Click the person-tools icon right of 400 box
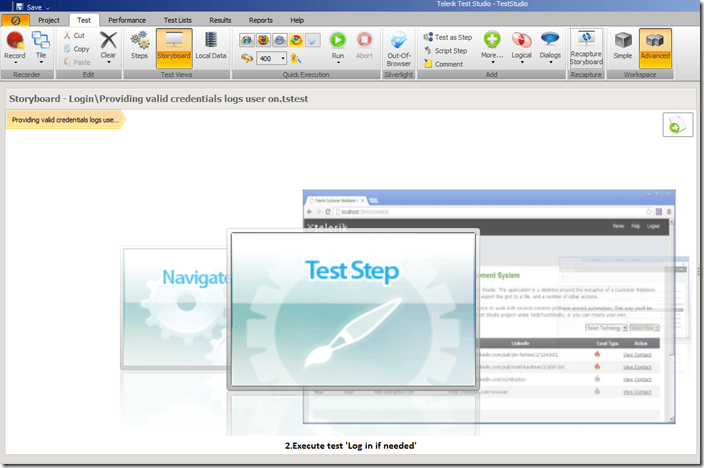 pyautogui.click(x=295, y=58)
